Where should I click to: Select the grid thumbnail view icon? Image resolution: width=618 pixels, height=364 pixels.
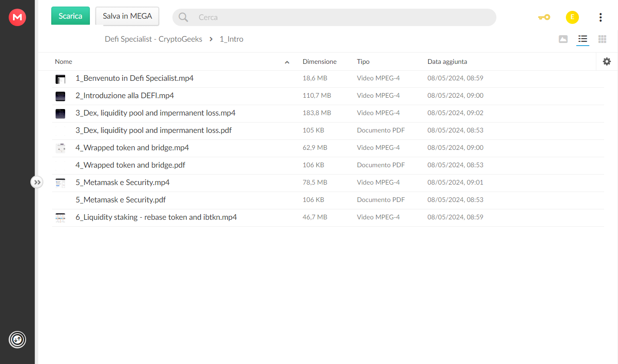pos(602,39)
